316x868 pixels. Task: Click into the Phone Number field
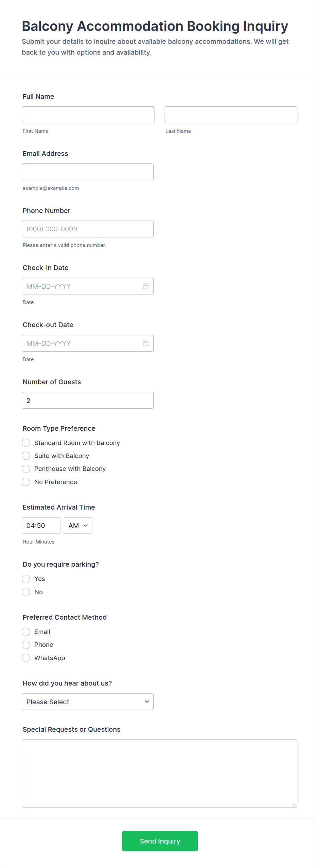coord(88,229)
